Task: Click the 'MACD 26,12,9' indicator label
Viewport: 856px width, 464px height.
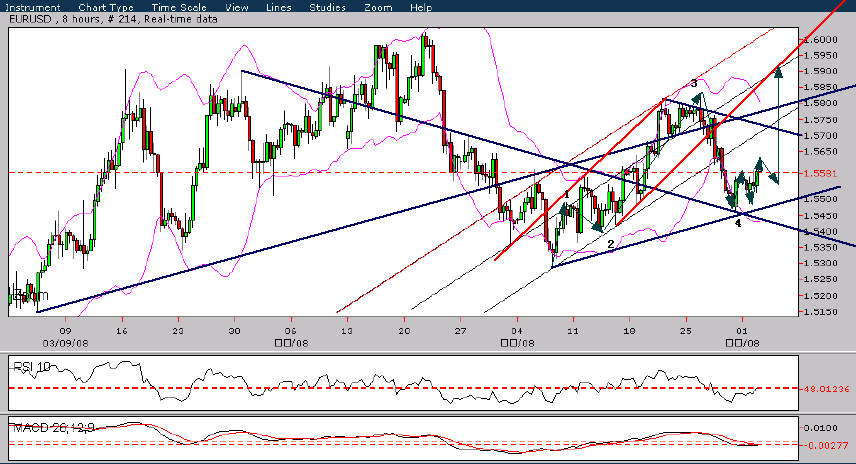Action: [x=54, y=427]
